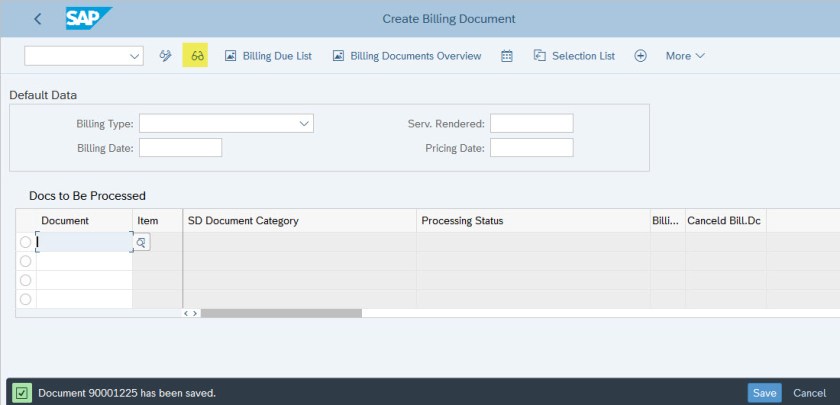Open the command field dropdown
The height and width of the screenshot is (405, 840).
[x=136, y=55]
